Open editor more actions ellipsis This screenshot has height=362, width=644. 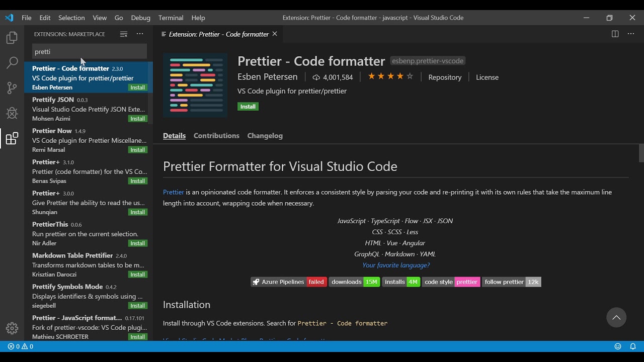[631, 34]
